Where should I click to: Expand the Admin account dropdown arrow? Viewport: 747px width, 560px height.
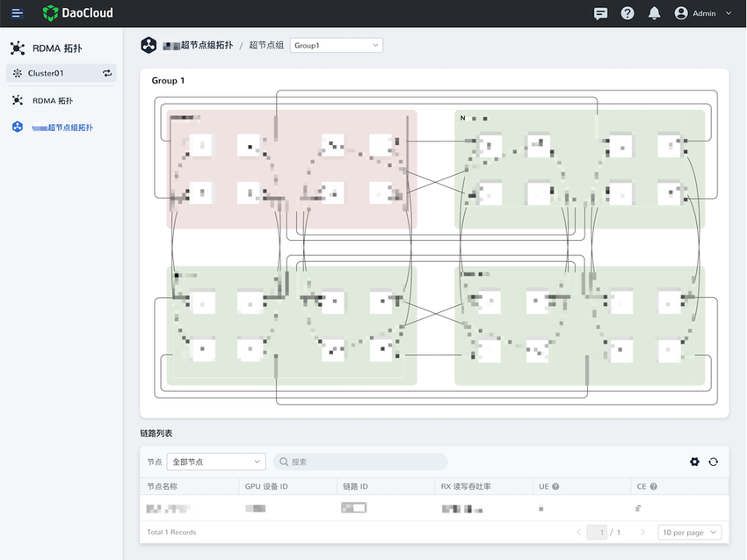click(729, 13)
